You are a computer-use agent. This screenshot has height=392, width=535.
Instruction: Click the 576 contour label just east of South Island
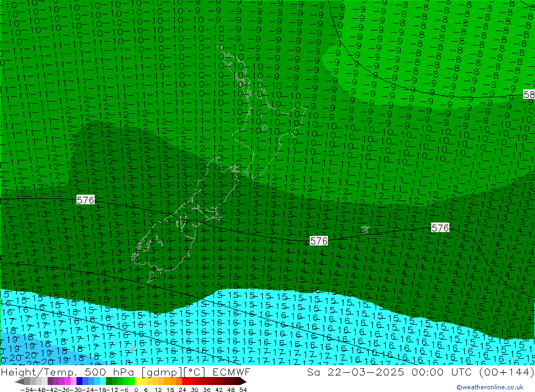click(x=319, y=241)
